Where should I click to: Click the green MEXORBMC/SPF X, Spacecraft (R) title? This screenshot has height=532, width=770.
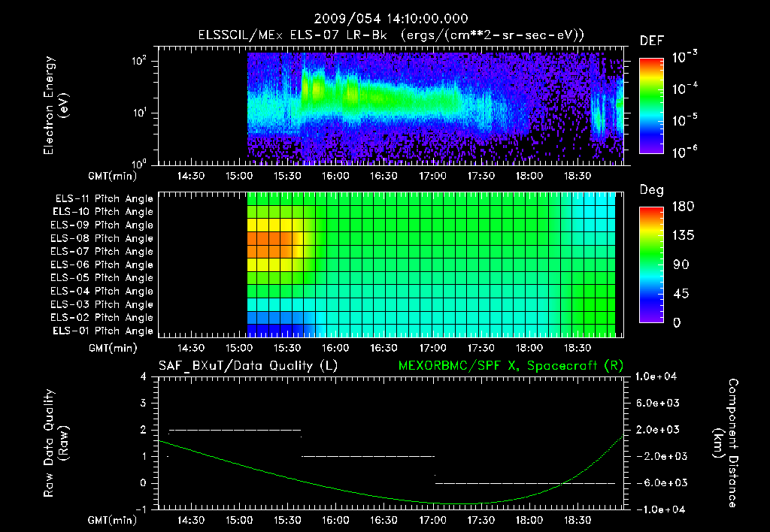pos(511,366)
